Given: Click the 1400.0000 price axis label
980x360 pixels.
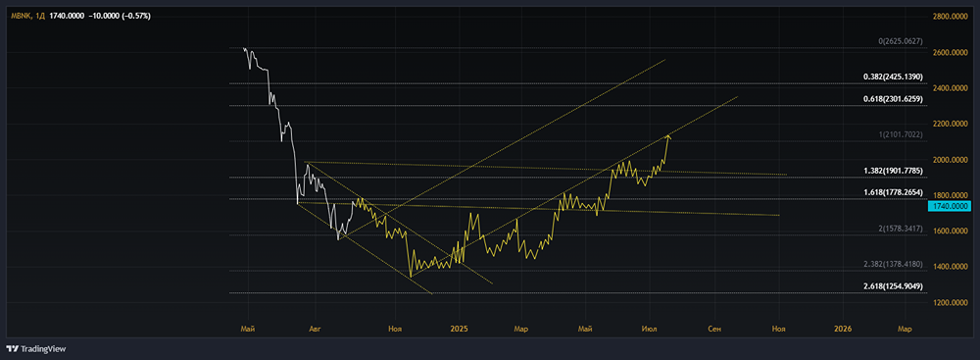Looking at the screenshot, I should (x=950, y=267).
